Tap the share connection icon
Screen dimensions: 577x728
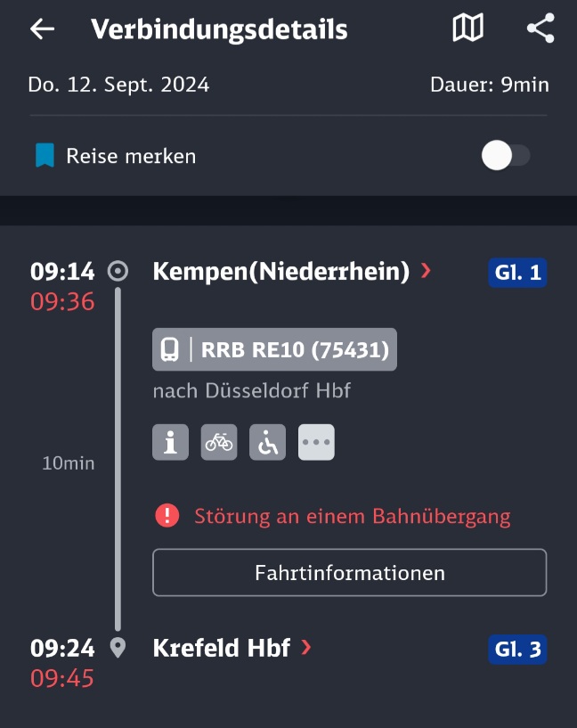tap(540, 28)
